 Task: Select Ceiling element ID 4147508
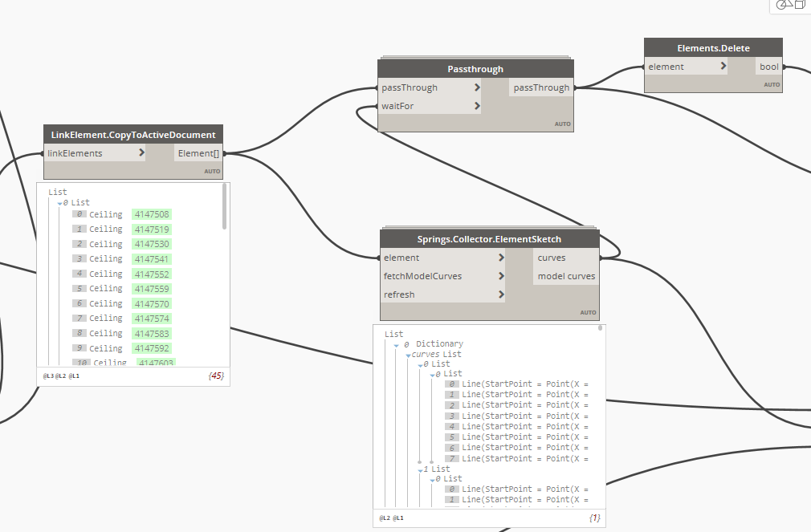click(152, 214)
